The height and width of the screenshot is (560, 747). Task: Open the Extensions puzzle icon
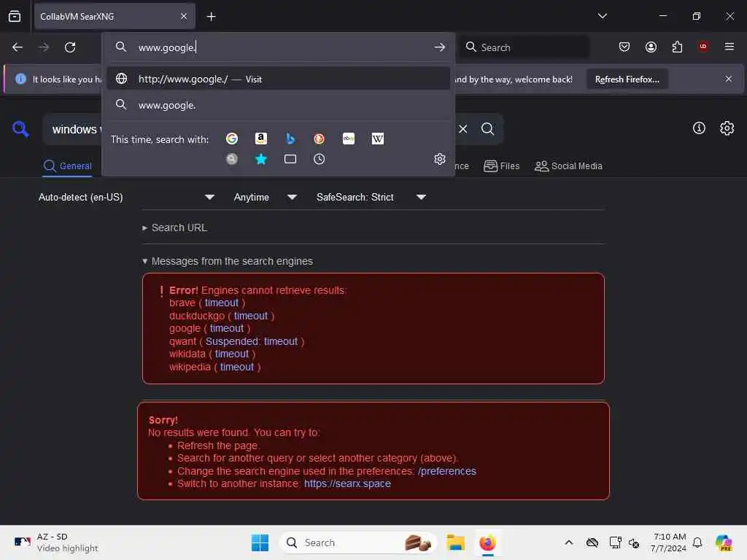point(677,47)
